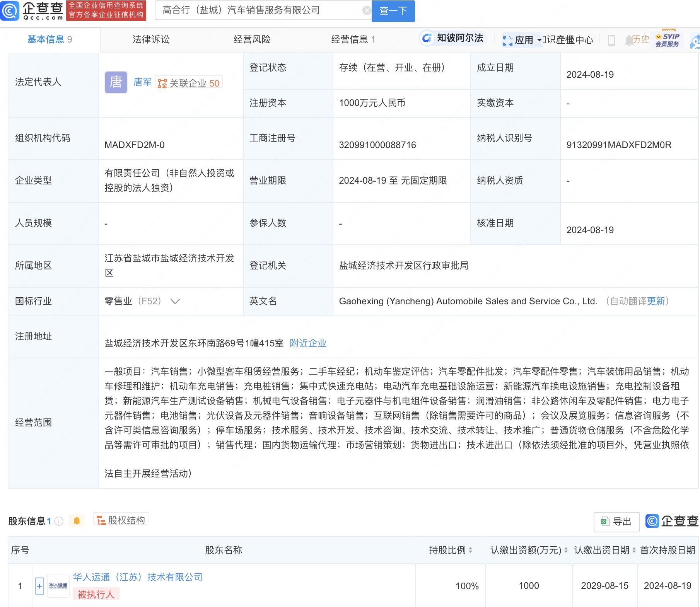
Task: Switch to 法律诉讼 tab
Action: (151, 39)
